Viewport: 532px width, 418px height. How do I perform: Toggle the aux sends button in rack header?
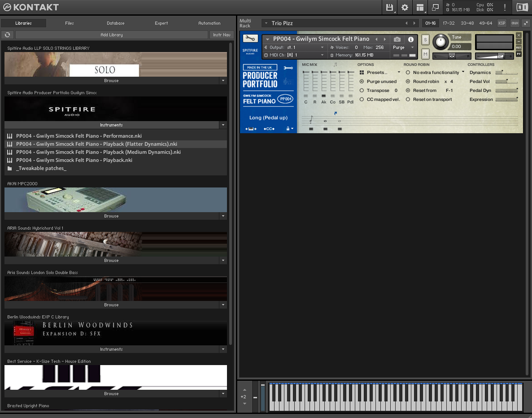(x=515, y=23)
